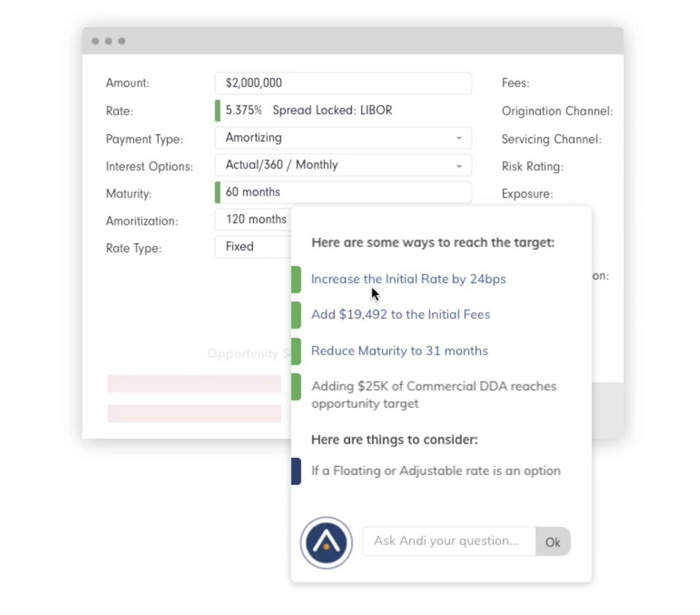
Task: Click the navy marker beside Floating rate consideration
Action: point(296,471)
